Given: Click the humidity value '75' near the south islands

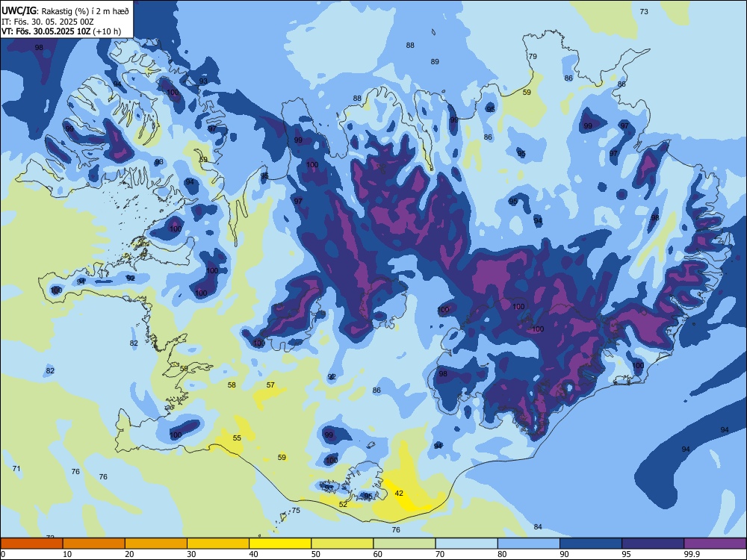Looking at the screenshot, I should [296, 511].
